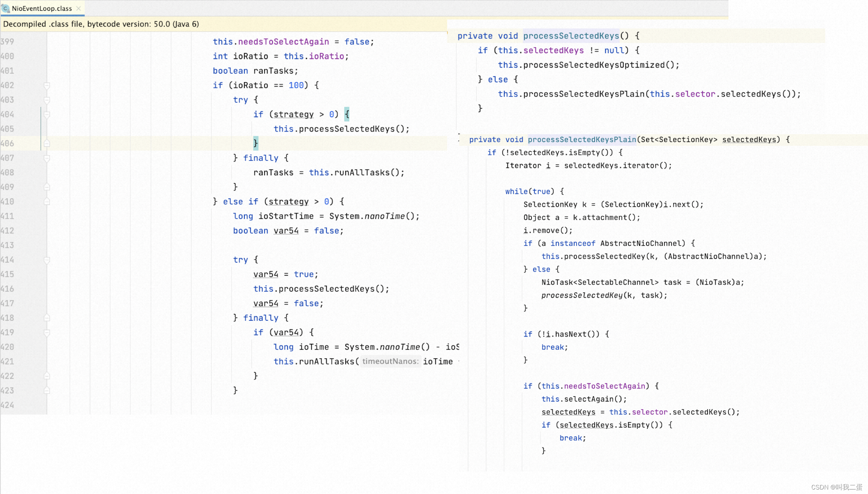Click the fold end marker on line 406
The width and height of the screenshot is (868, 494).
pos(47,144)
